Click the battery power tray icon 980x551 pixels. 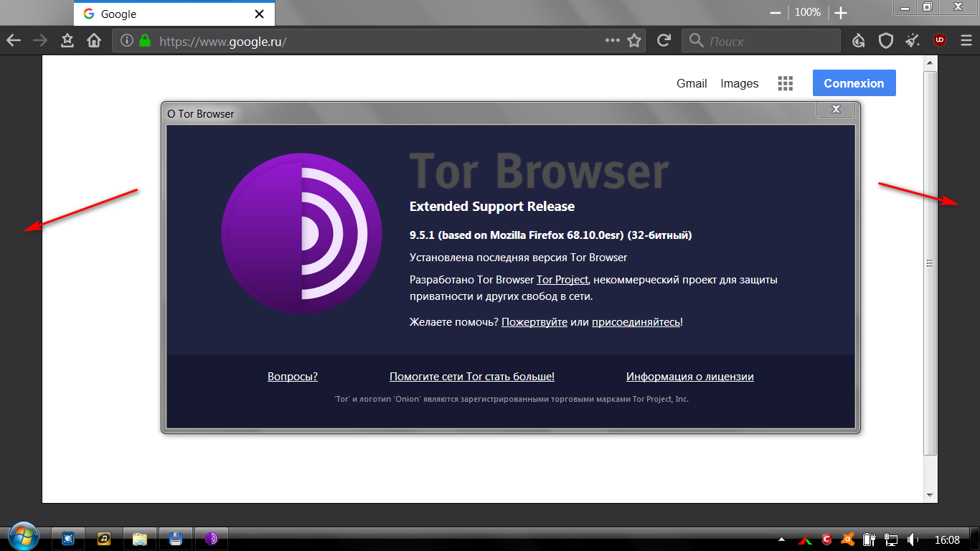click(870, 539)
